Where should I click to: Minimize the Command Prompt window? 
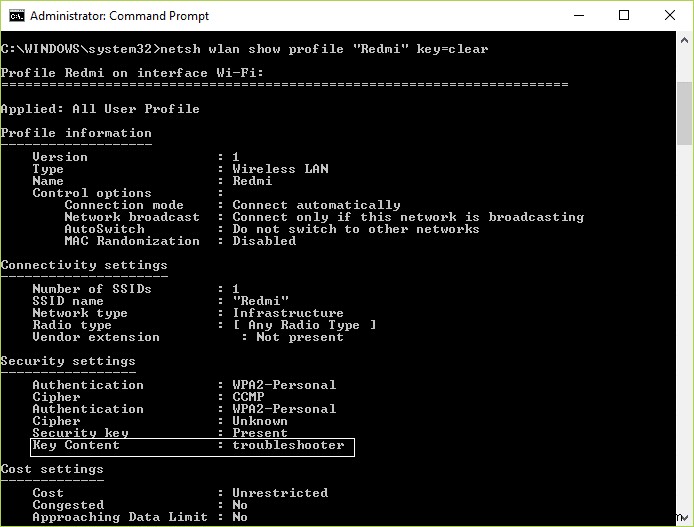(x=580, y=16)
